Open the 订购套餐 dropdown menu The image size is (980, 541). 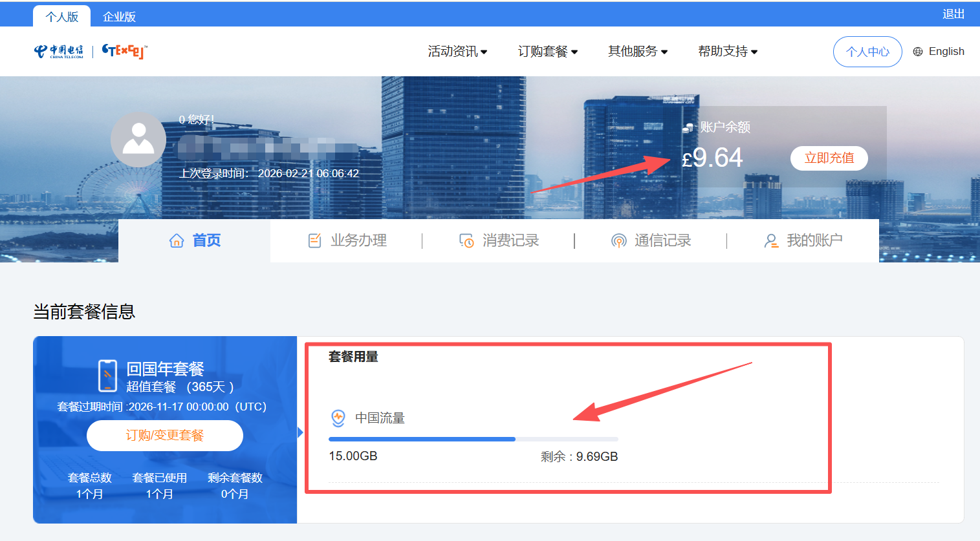click(x=547, y=52)
